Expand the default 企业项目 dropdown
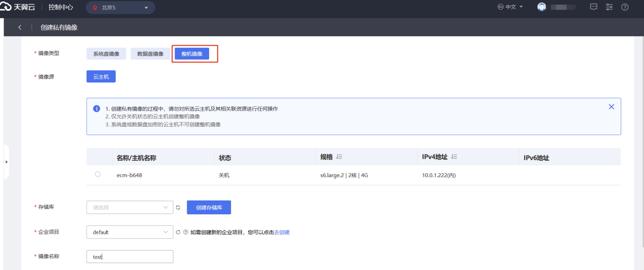The height and width of the screenshot is (270, 644). click(130, 232)
